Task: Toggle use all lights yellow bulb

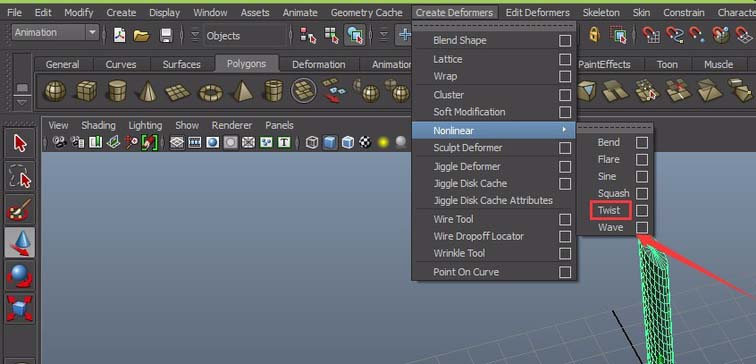Action: tap(383, 143)
